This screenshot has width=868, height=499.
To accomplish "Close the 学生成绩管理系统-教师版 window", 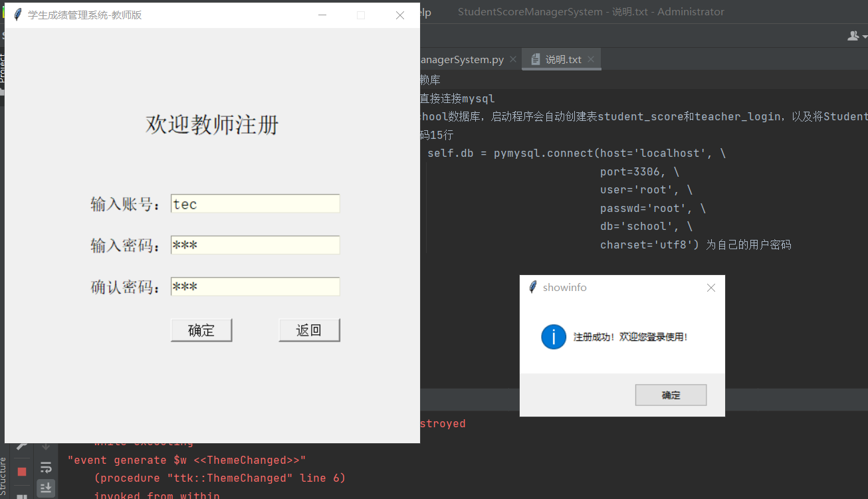I will (400, 15).
